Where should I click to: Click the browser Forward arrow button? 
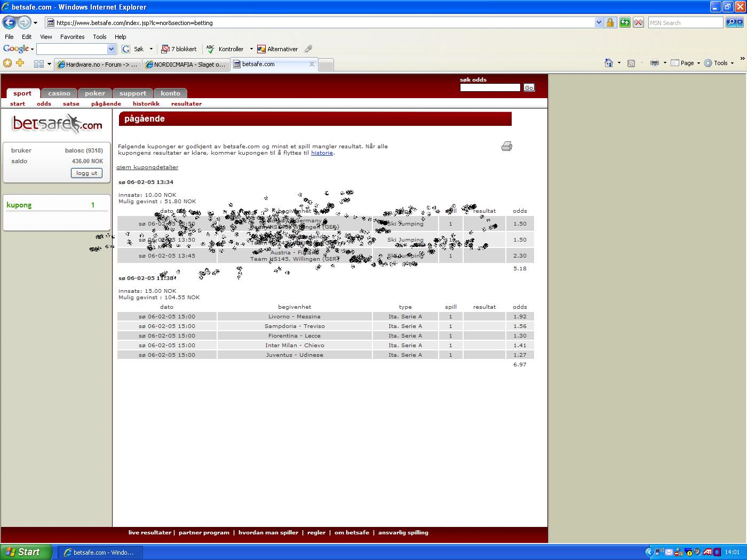(24, 22)
